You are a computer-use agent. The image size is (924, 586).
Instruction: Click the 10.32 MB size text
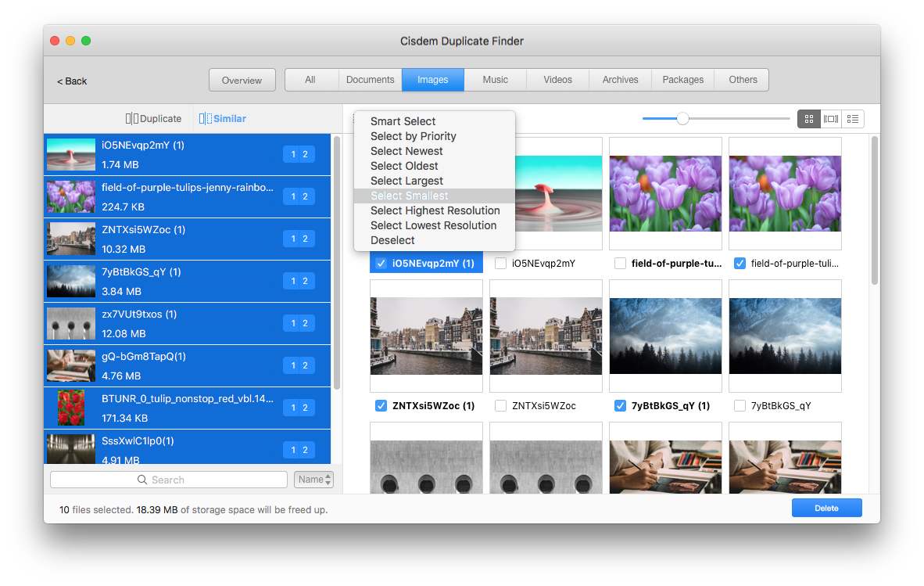point(124,250)
